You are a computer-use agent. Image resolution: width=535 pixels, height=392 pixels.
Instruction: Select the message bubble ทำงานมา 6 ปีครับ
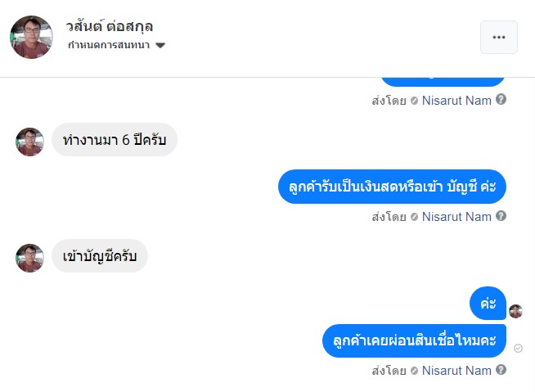(115, 140)
